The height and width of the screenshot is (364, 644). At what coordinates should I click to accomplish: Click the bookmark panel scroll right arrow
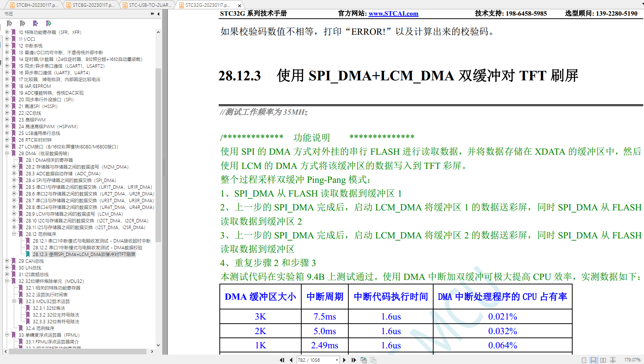pyautogui.click(x=152, y=352)
